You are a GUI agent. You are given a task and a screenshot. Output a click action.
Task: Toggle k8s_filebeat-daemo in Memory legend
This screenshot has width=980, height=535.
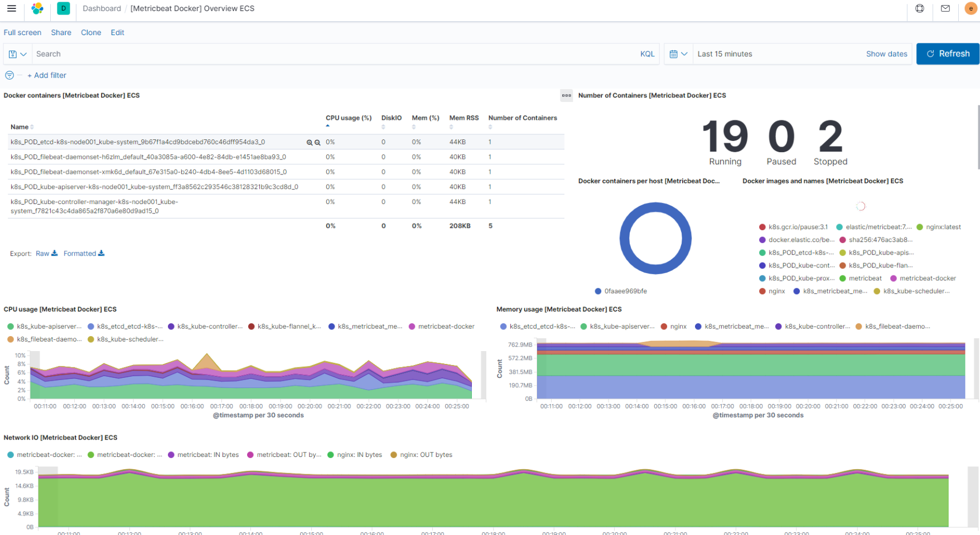coord(892,327)
